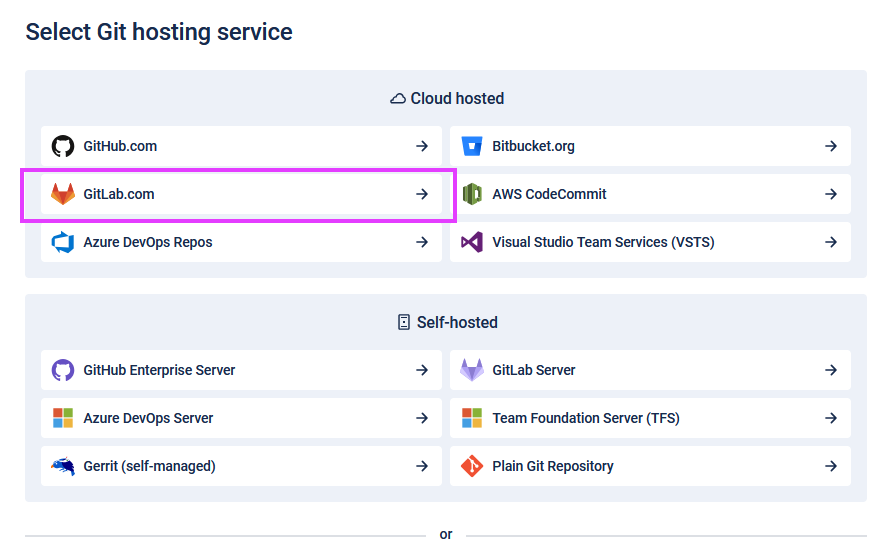Click the arrow on the Bitbucket.org row

click(831, 146)
